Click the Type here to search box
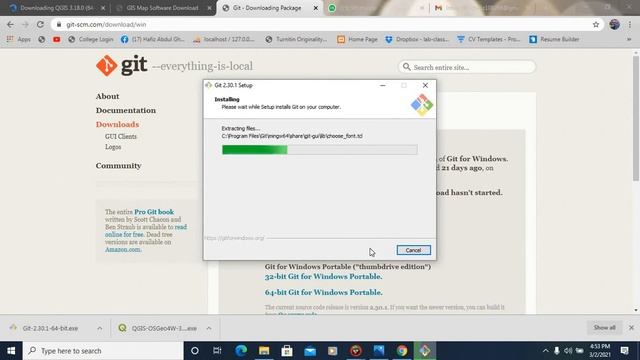The image size is (640, 360). [103, 351]
